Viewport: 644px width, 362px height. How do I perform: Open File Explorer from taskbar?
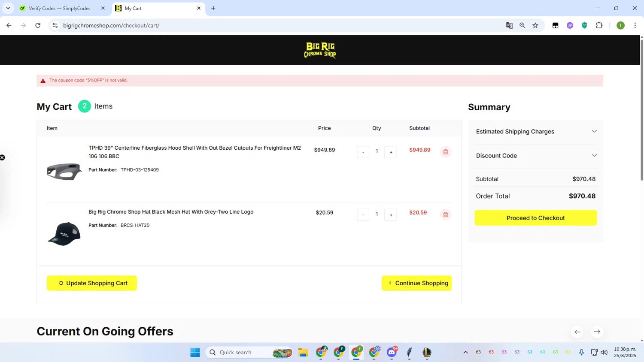pyautogui.click(x=303, y=353)
